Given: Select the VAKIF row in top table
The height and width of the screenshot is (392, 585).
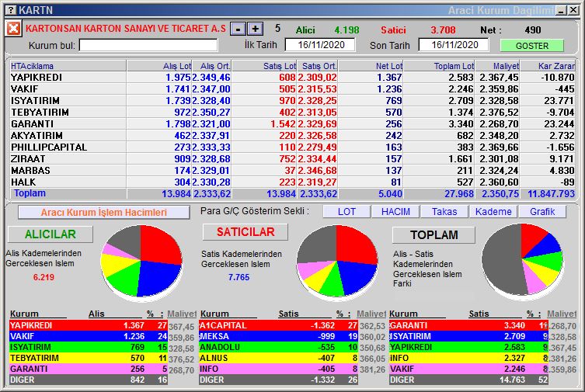Looking at the screenshot, I should (x=292, y=89).
